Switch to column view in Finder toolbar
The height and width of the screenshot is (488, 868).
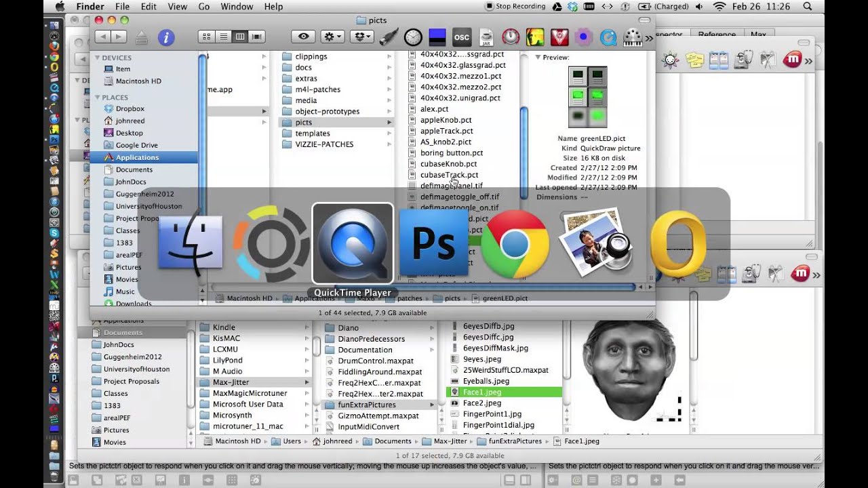tap(239, 37)
